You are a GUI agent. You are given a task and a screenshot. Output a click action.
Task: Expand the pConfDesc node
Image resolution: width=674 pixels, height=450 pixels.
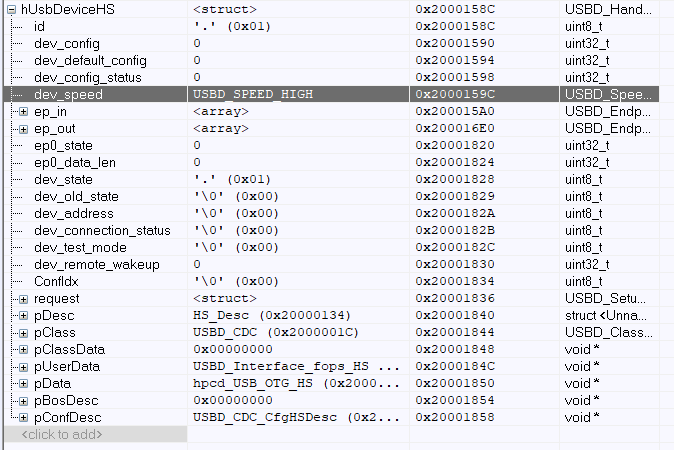click(23, 418)
